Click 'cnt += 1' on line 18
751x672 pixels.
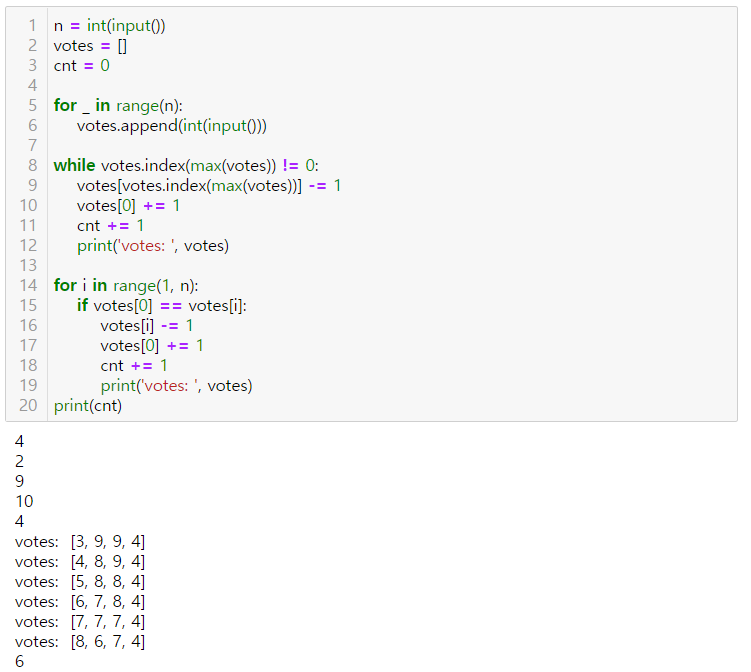click(x=134, y=366)
